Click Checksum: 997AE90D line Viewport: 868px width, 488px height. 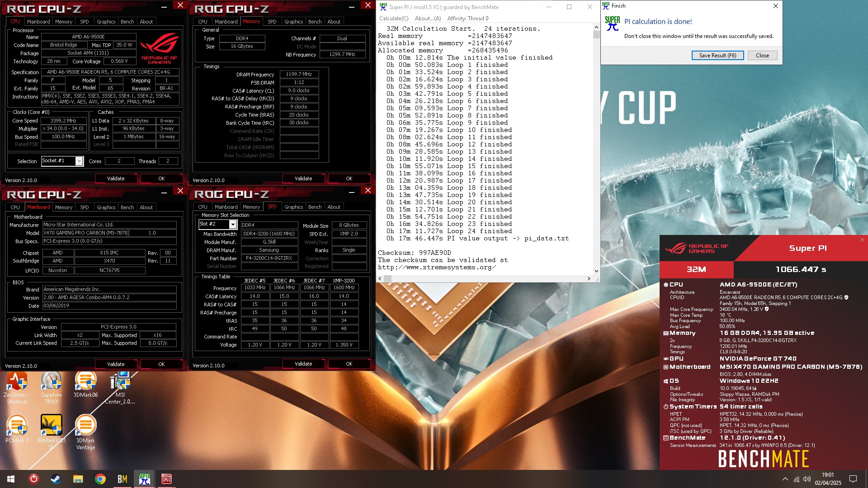414,253
